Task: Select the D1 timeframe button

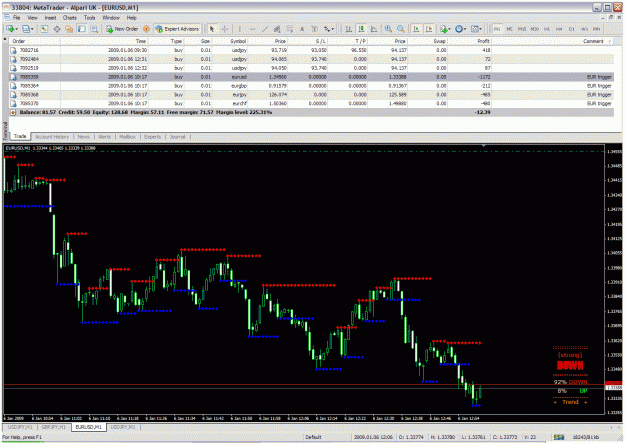Action: point(572,29)
